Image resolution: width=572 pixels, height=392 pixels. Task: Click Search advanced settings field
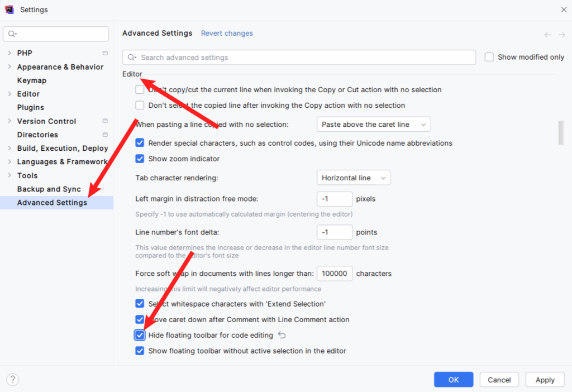click(x=299, y=58)
